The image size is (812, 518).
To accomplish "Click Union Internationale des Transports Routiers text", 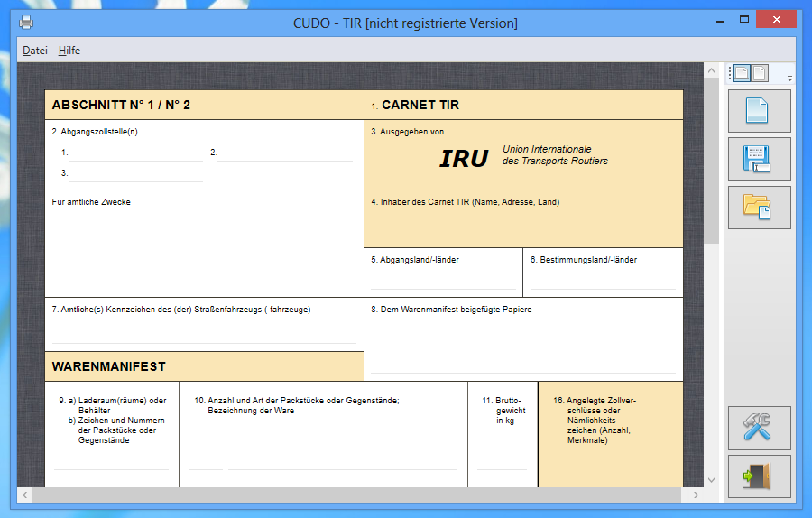I will click(555, 155).
